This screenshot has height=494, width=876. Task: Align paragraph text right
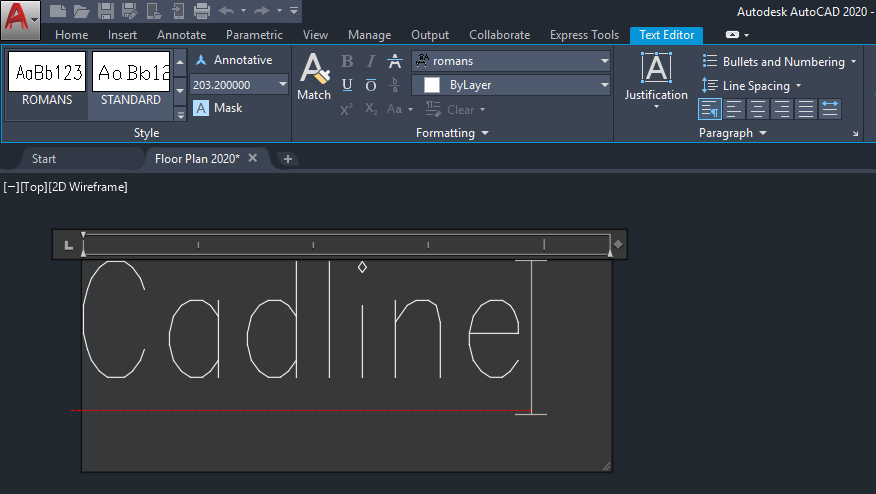[782, 110]
